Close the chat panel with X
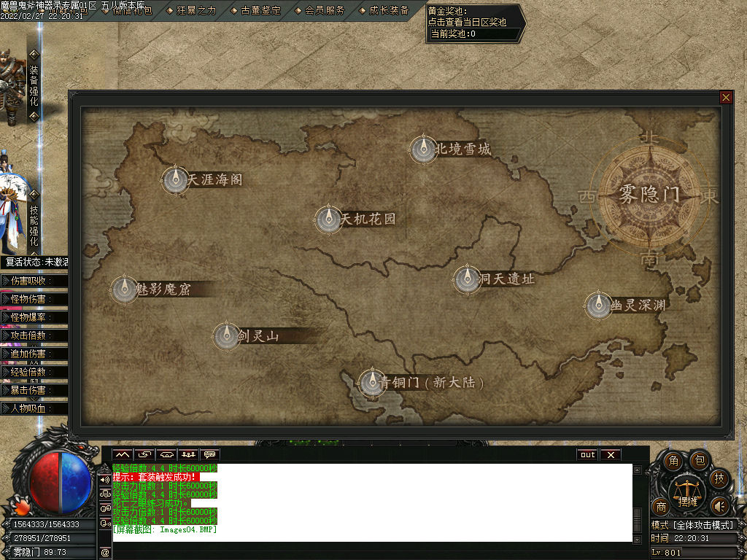Image resolution: width=747 pixels, height=560 pixels. [611, 455]
